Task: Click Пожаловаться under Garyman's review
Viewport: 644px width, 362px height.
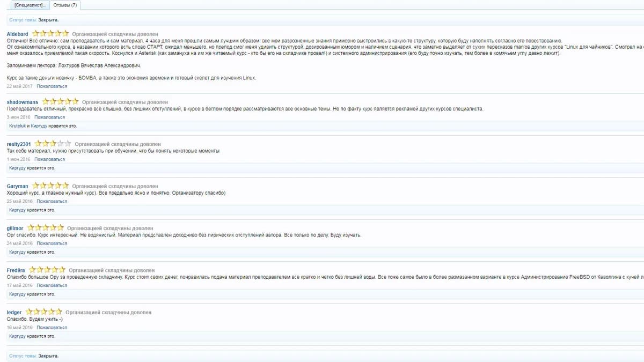Action: (52, 201)
